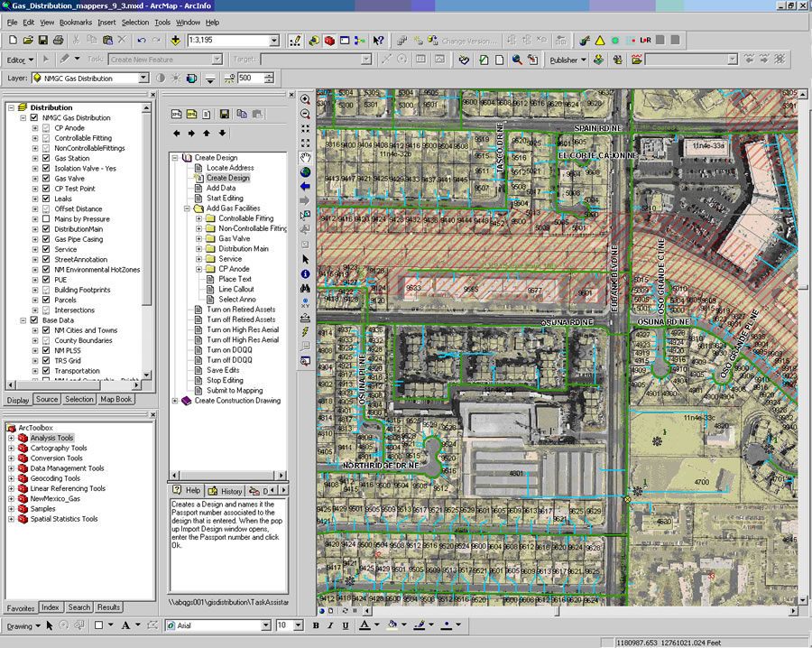
Task: Click the Save disk icon in toolbar
Action: tap(42, 41)
